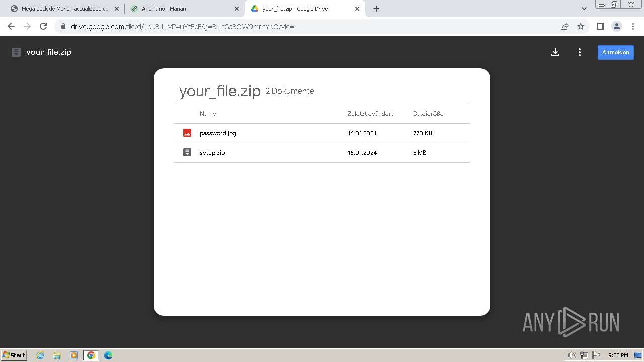Click the 2 Dokumente count label

[x=290, y=91]
